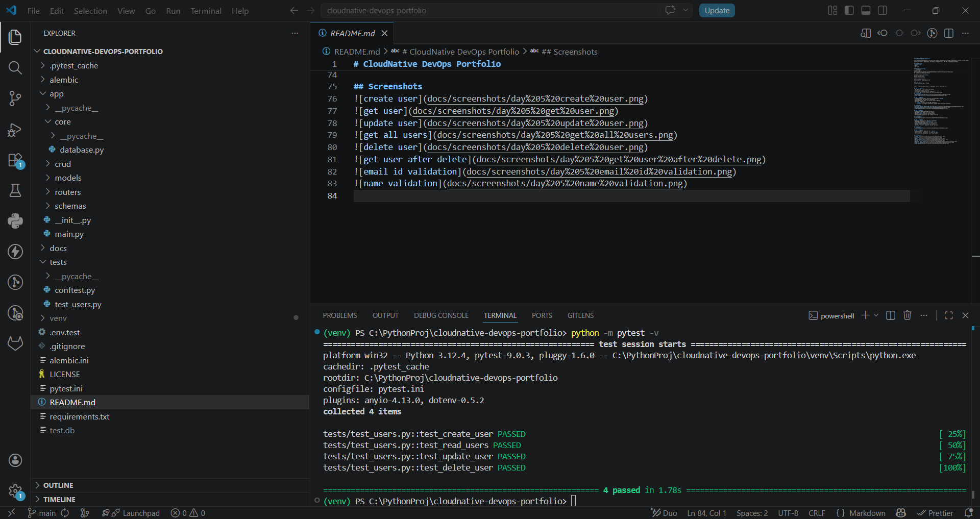This screenshot has height=519, width=980.
Task: Open Markdown preview to the side
Action: [866, 33]
